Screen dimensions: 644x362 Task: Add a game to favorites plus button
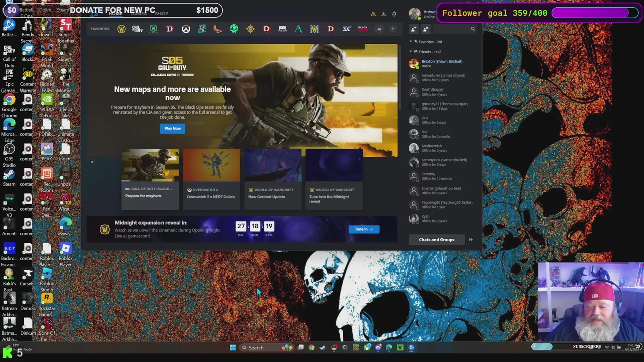pos(393,29)
